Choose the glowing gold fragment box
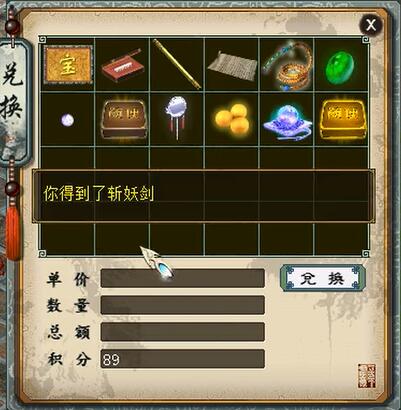This screenshot has height=410, width=401. [341, 119]
